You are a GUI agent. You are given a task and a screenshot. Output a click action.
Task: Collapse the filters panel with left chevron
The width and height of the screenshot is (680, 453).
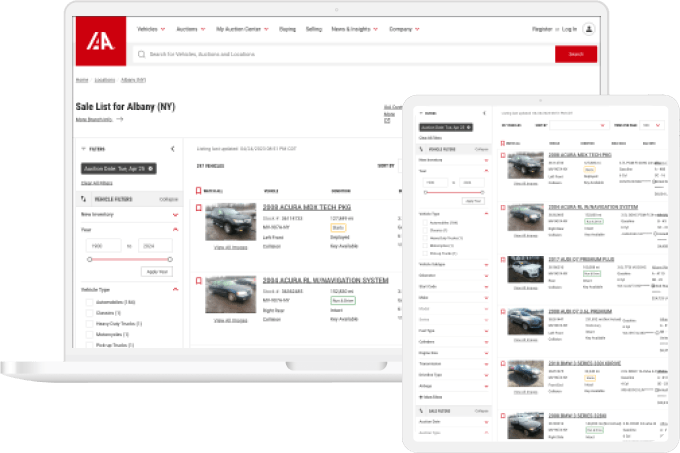coord(173,149)
